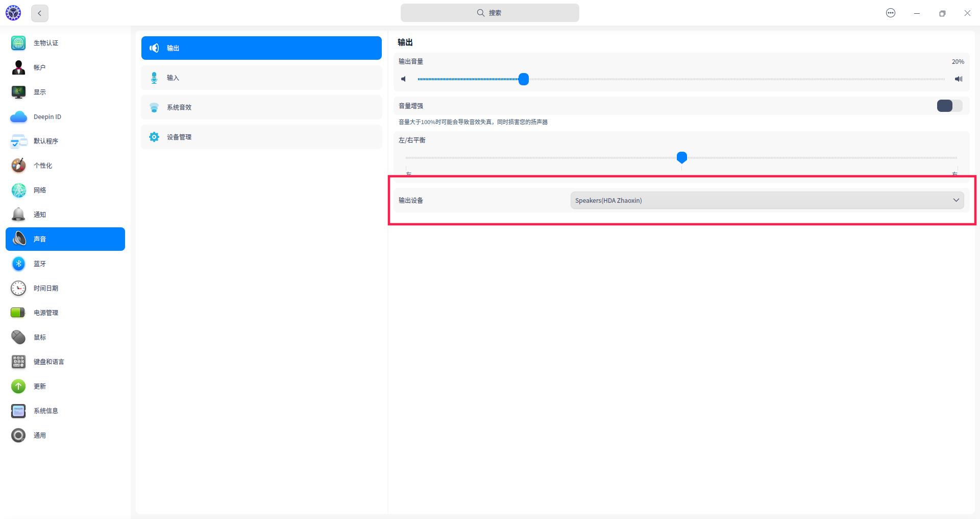
Task: Select the 设备管理 tab
Action: point(261,137)
